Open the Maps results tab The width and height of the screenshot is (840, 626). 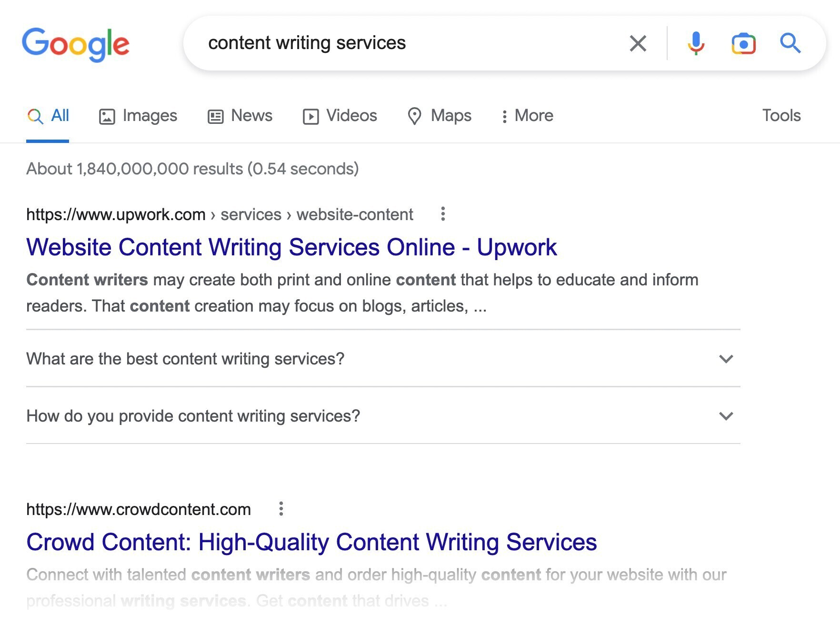(440, 116)
